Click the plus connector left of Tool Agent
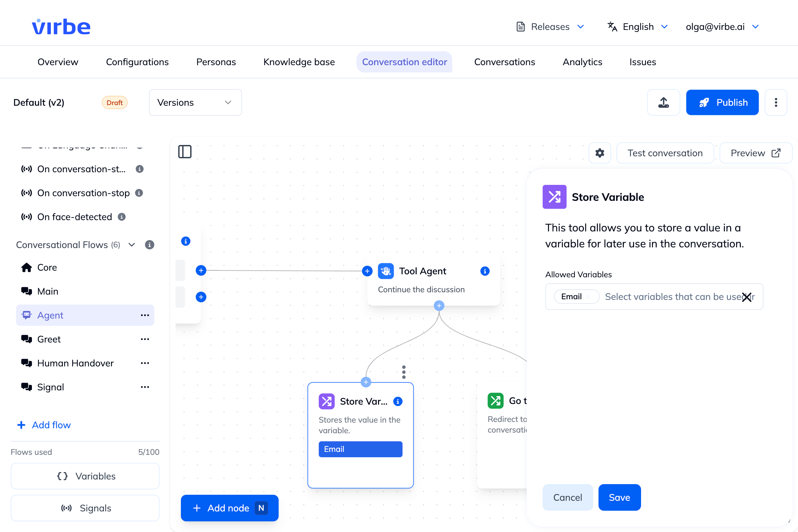The height and width of the screenshot is (532, 798). [x=367, y=271]
